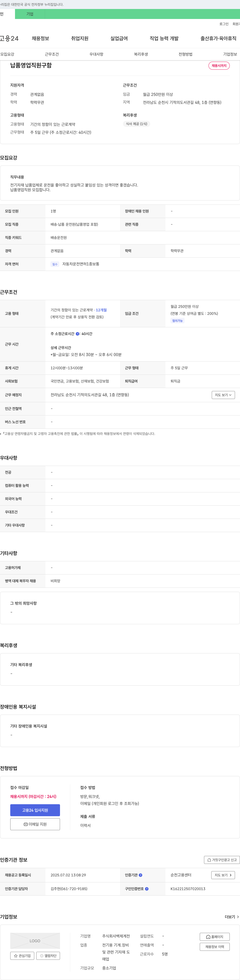Click the 12시00분~13시00분 break time cell
This screenshot has width=240, height=980.
[x=67, y=368]
